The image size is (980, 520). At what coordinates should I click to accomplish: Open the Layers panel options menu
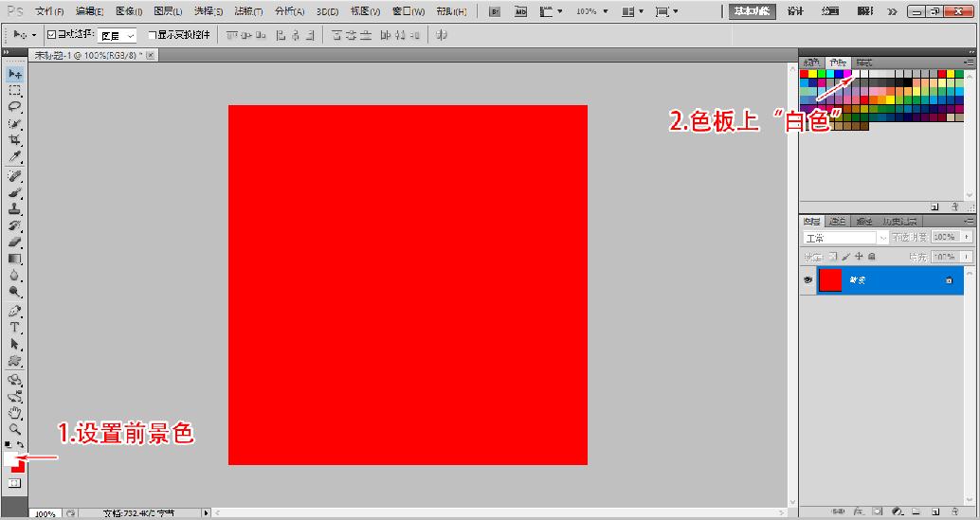(x=970, y=221)
